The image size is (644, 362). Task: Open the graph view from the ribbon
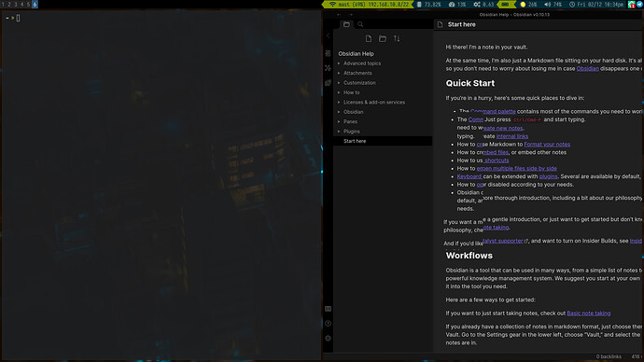[328, 68]
